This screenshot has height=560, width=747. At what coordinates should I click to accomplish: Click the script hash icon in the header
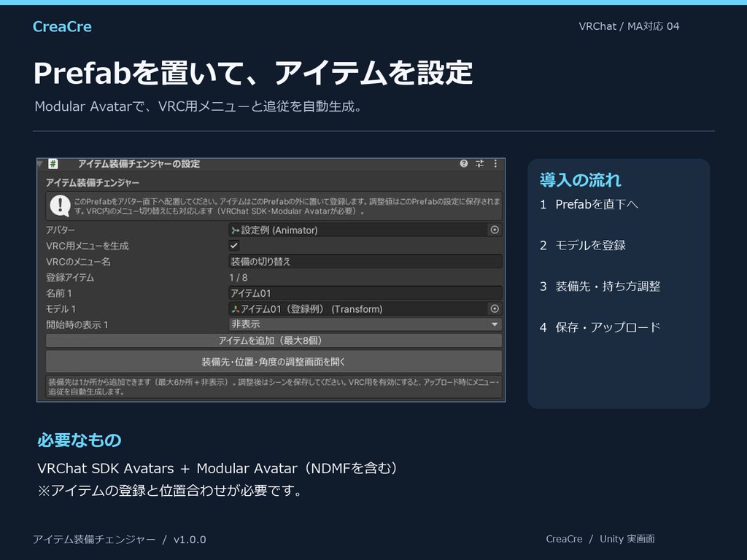click(53, 164)
